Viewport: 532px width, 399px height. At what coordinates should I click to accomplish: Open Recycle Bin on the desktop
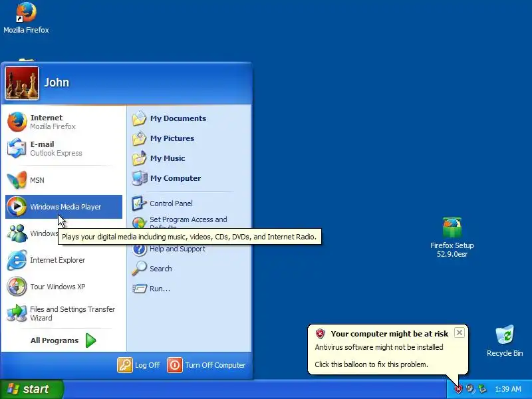click(505, 341)
